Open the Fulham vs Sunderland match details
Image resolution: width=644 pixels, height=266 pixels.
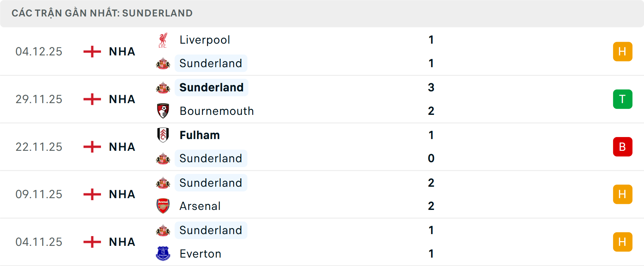click(x=302, y=147)
